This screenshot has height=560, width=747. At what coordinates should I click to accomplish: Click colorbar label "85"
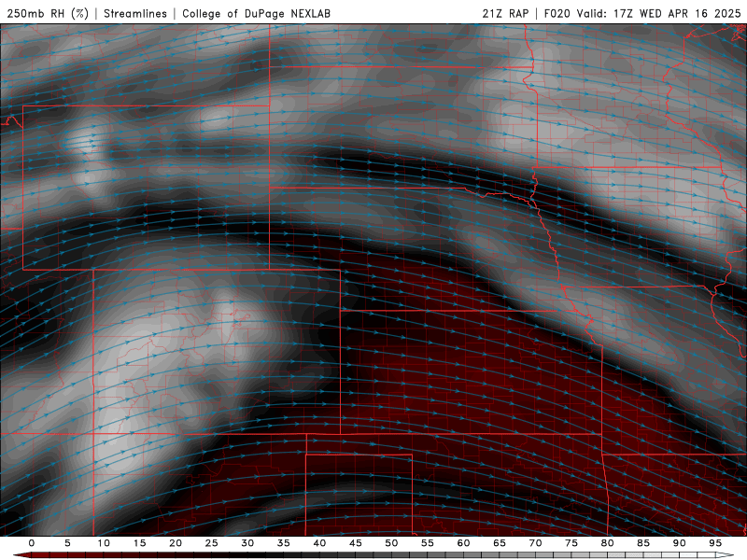(x=643, y=543)
